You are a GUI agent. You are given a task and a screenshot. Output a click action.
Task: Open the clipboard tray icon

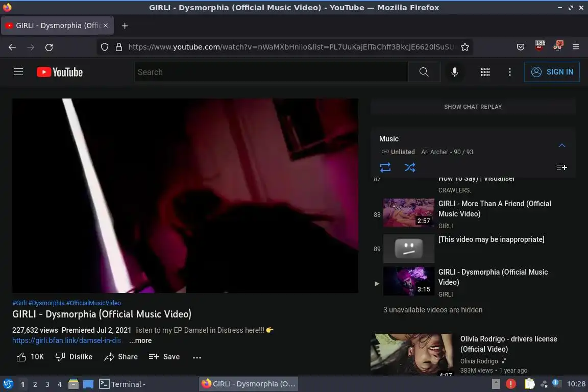[529, 384]
